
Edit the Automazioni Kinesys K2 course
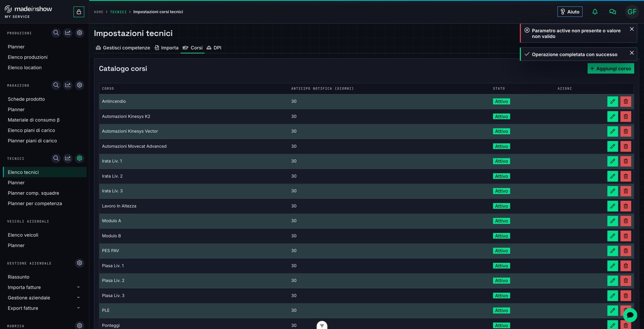(612, 116)
